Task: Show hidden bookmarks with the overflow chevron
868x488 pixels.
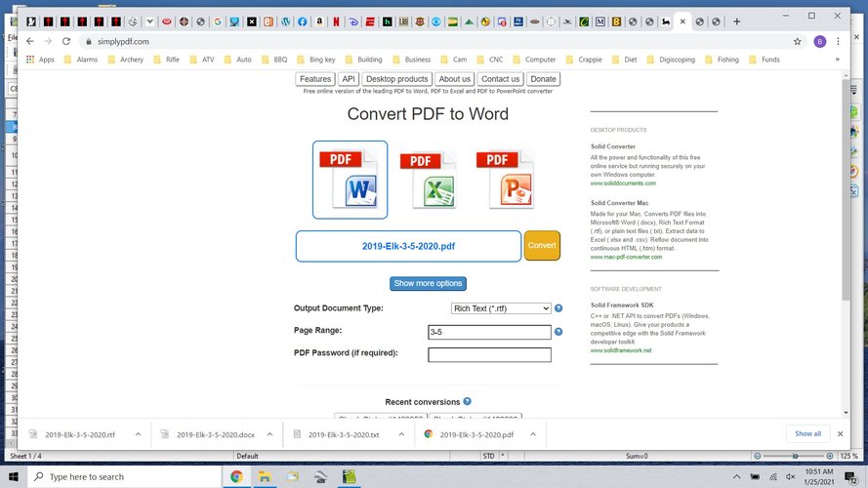Action: (837, 60)
